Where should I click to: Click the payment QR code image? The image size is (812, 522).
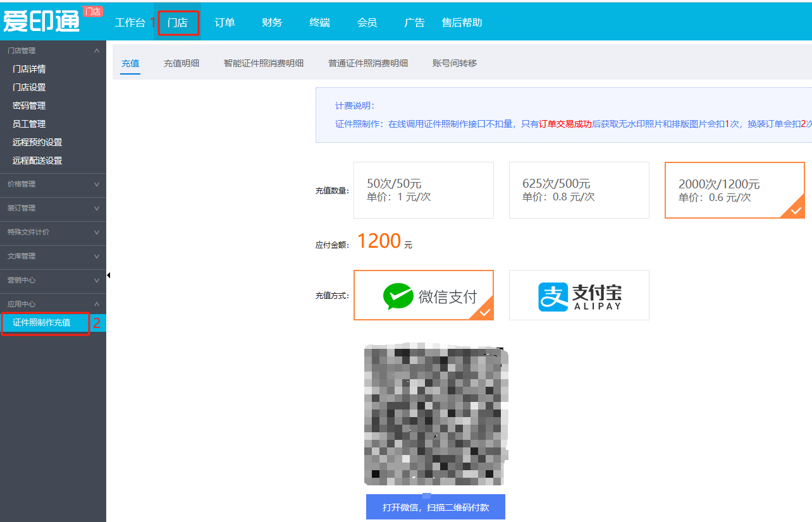[x=436, y=415]
